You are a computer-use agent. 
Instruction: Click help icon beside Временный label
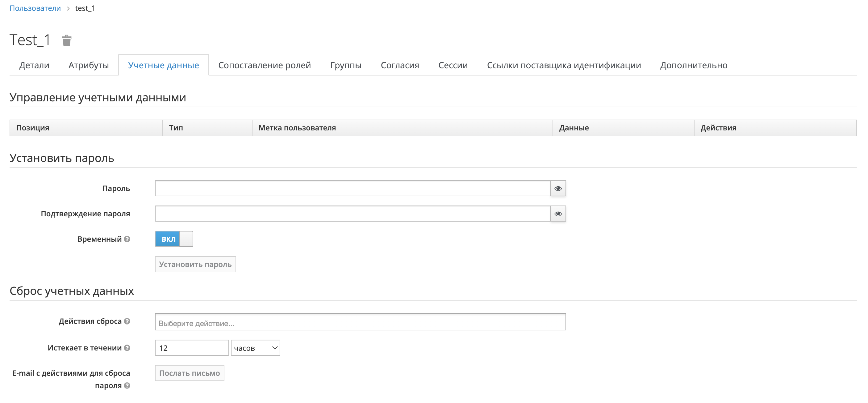pyautogui.click(x=127, y=239)
